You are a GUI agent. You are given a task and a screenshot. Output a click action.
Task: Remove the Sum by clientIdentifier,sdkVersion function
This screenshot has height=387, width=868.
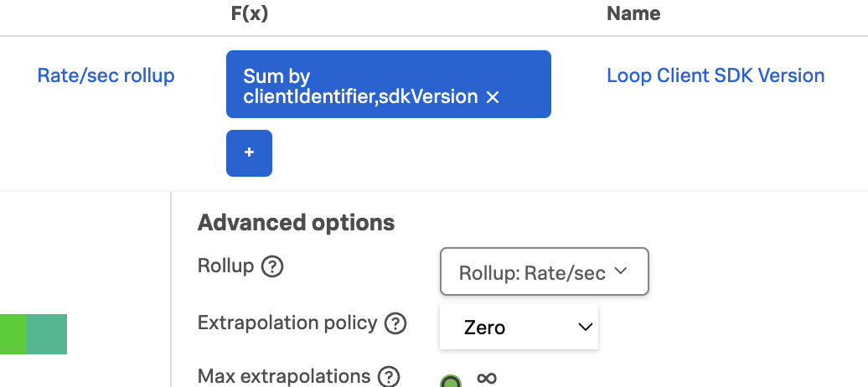pyautogui.click(x=493, y=98)
